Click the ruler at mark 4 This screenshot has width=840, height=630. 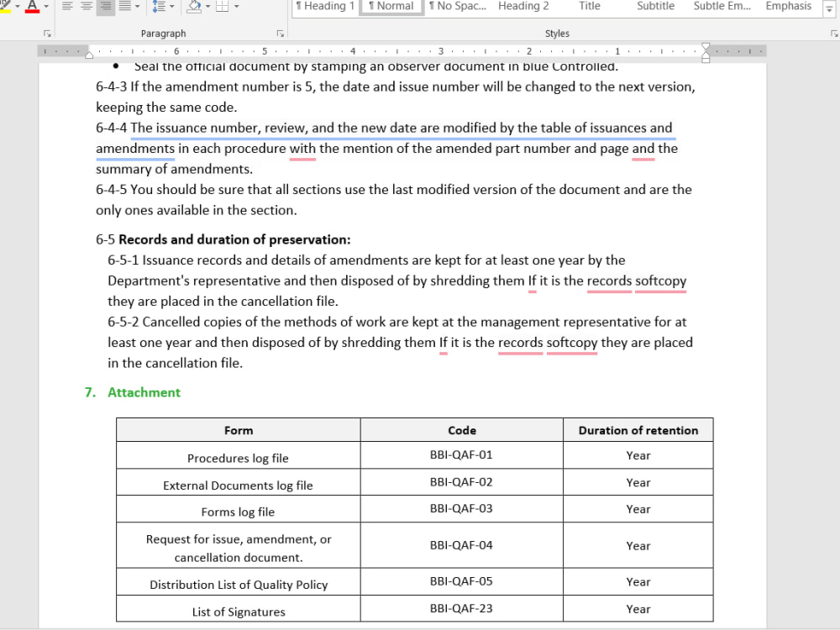[x=353, y=51]
